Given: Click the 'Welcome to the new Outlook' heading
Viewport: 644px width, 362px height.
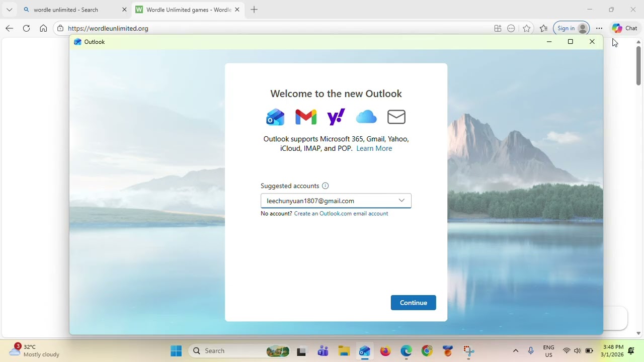Looking at the screenshot, I should (x=336, y=94).
